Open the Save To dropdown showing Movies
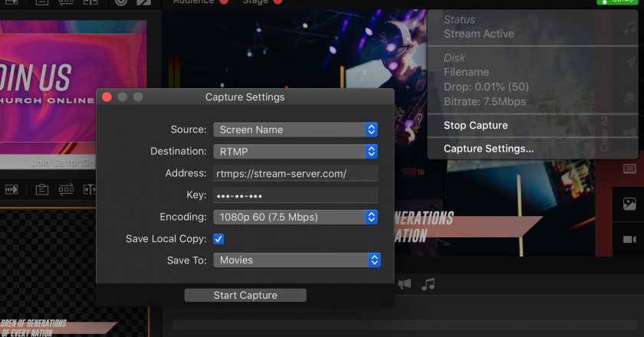The width and height of the screenshot is (644, 337). [x=297, y=260]
